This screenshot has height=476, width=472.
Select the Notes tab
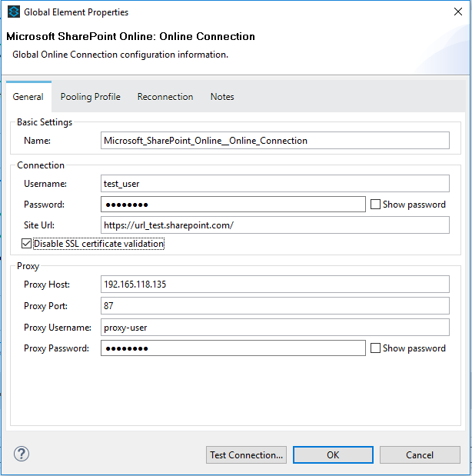click(x=222, y=97)
